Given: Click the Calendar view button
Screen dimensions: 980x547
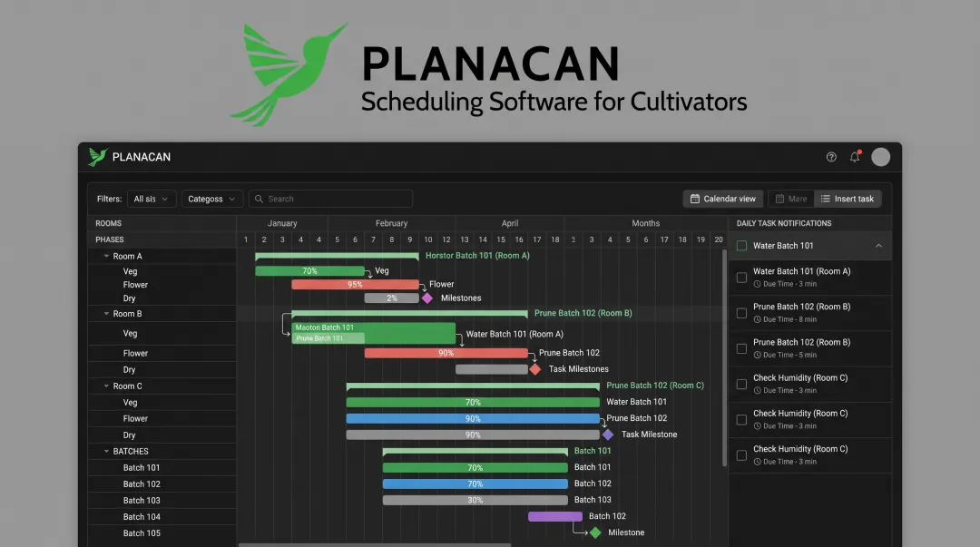Looking at the screenshot, I should coord(723,199).
